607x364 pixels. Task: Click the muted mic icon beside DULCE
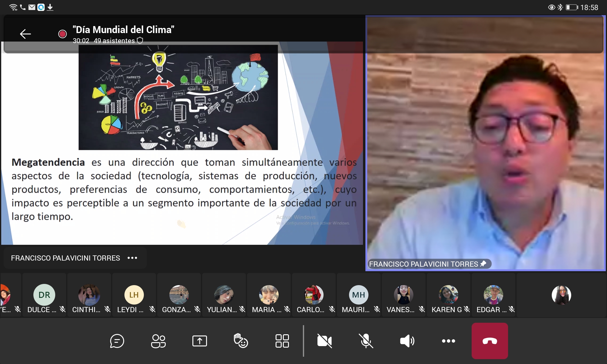point(63,309)
